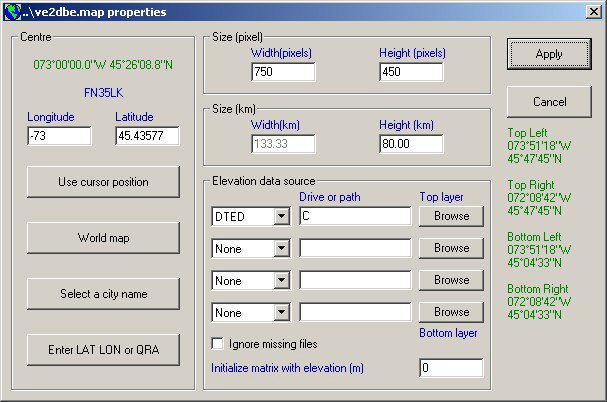
Task: Open the World map button
Action: click(x=103, y=238)
